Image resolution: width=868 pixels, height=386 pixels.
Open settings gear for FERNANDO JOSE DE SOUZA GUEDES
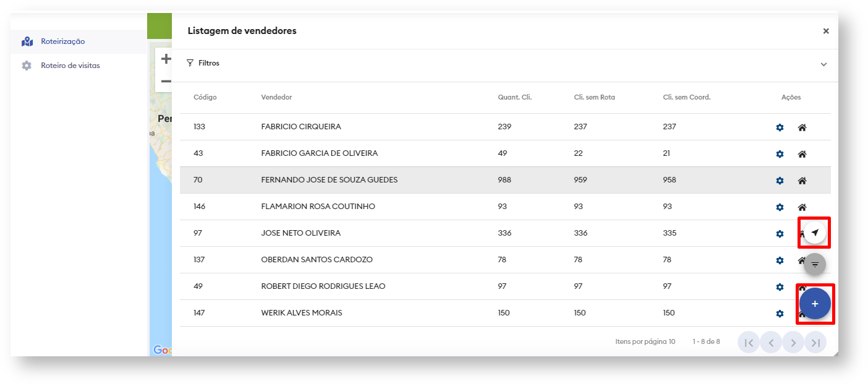(780, 181)
